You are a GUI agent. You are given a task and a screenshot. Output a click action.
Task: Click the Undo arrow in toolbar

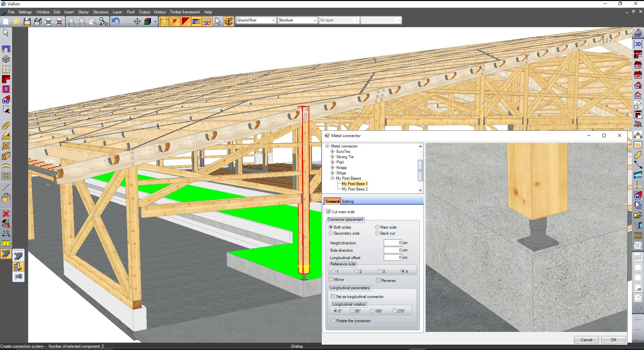click(x=115, y=22)
